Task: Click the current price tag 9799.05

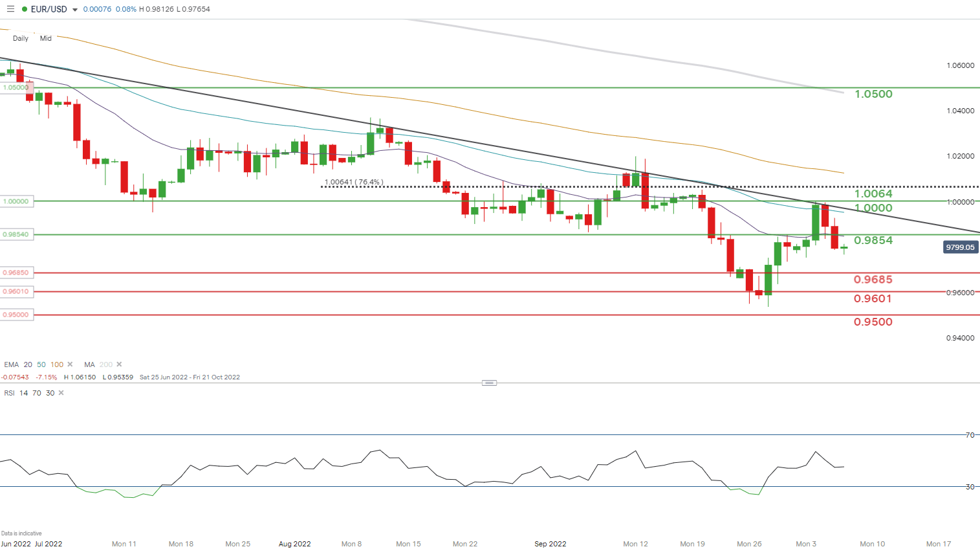Action: point(960,247)
